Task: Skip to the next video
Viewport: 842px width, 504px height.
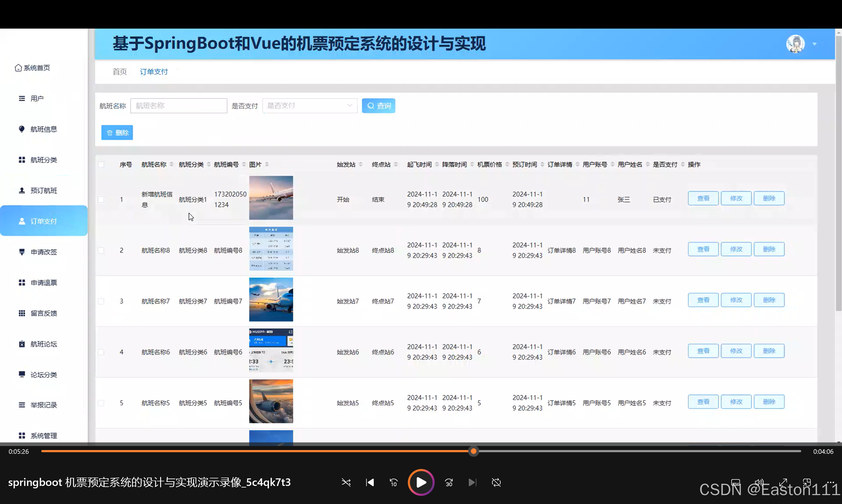Action: (x=473, y=482)
